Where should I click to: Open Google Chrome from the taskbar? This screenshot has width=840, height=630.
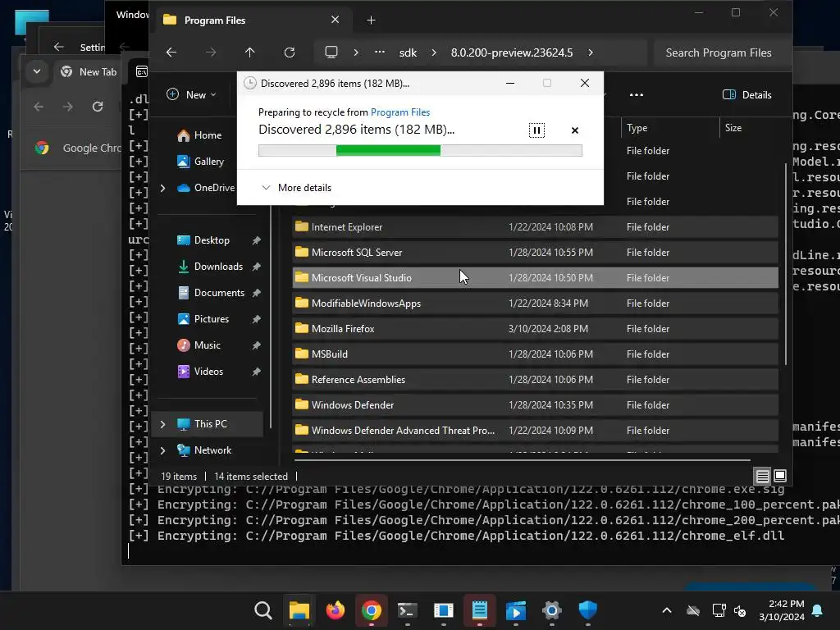pyautogui.click(x=372, y=610)
